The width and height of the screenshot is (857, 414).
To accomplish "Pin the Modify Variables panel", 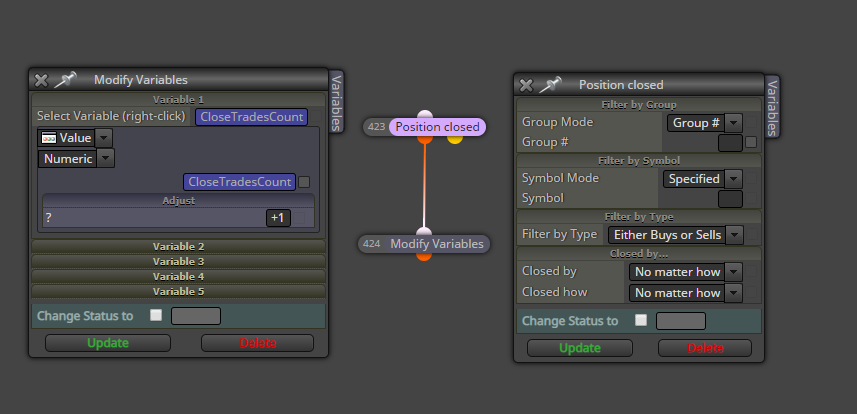I will point(66,80).
